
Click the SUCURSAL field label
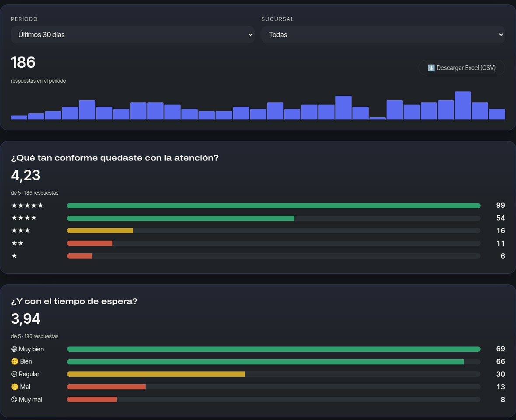coord(277,19)
